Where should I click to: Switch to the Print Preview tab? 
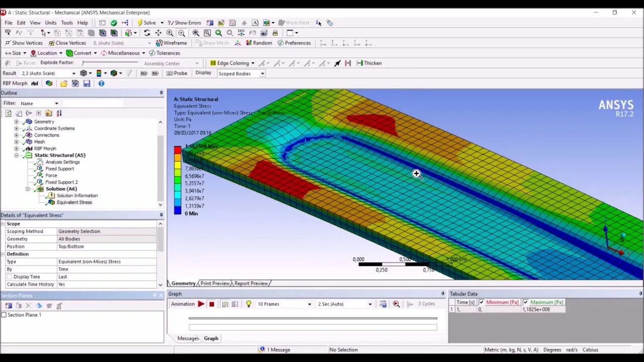click(215, 284)
